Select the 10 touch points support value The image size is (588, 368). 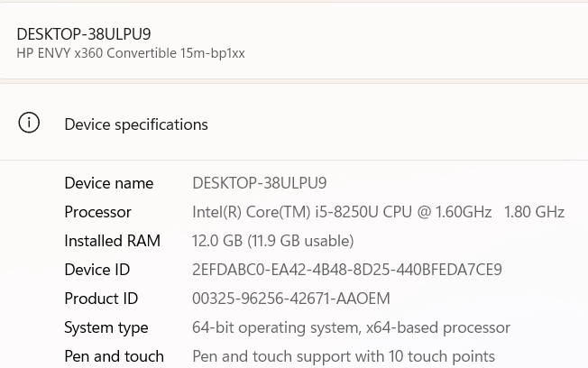[344, 356]
